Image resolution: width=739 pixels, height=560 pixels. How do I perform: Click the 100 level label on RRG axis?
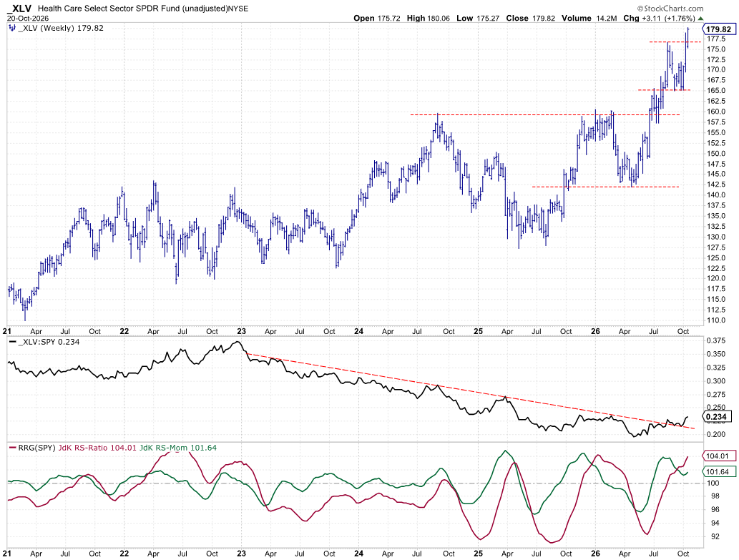713,483
